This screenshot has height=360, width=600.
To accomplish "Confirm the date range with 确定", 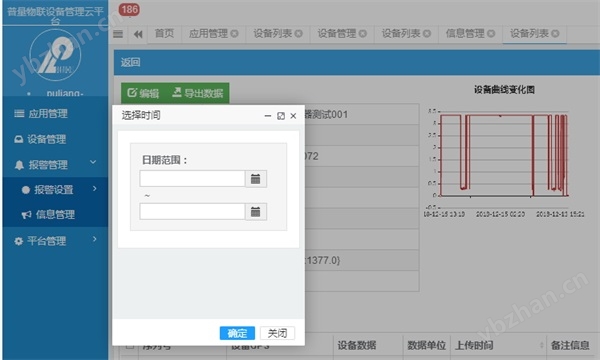I will [x=237, y=333].
